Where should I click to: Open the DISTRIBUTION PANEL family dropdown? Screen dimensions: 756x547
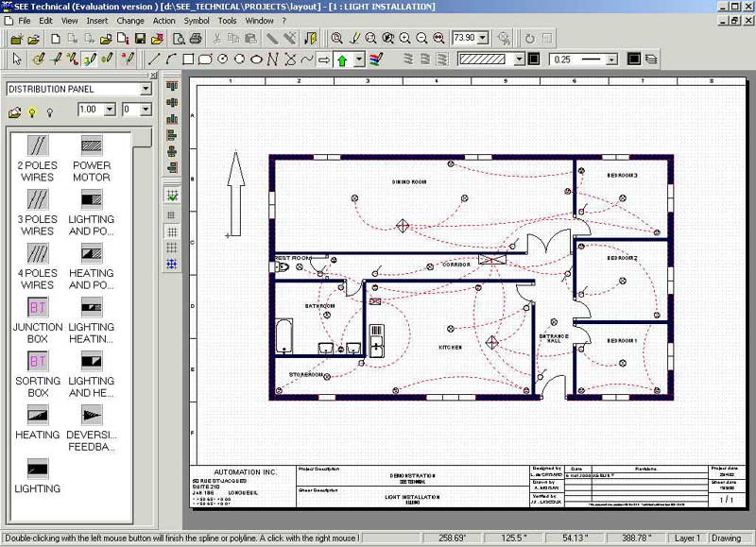click(146, 89)
